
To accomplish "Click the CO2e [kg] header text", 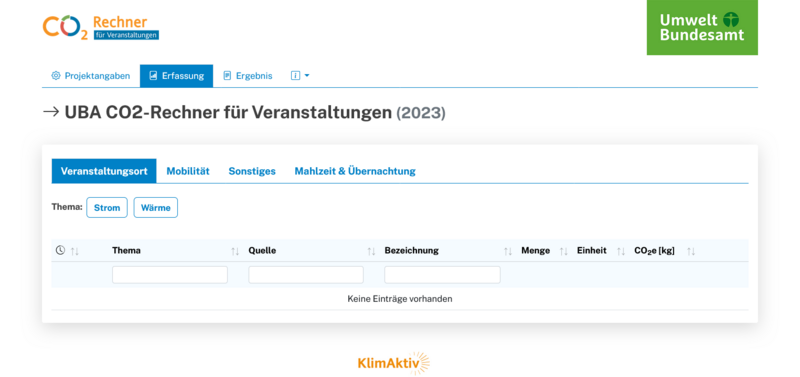I will pyautogui.click(x=655, y=250).
